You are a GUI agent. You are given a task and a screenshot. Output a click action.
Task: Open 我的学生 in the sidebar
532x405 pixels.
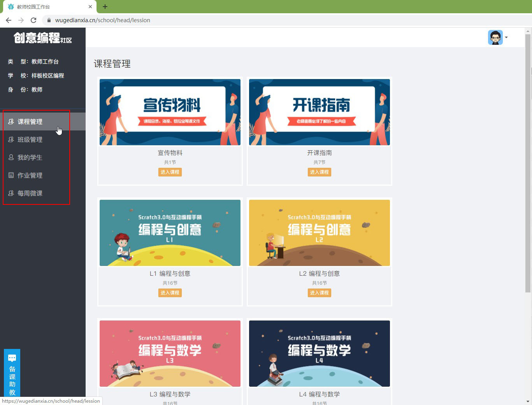tap(43, 157)
